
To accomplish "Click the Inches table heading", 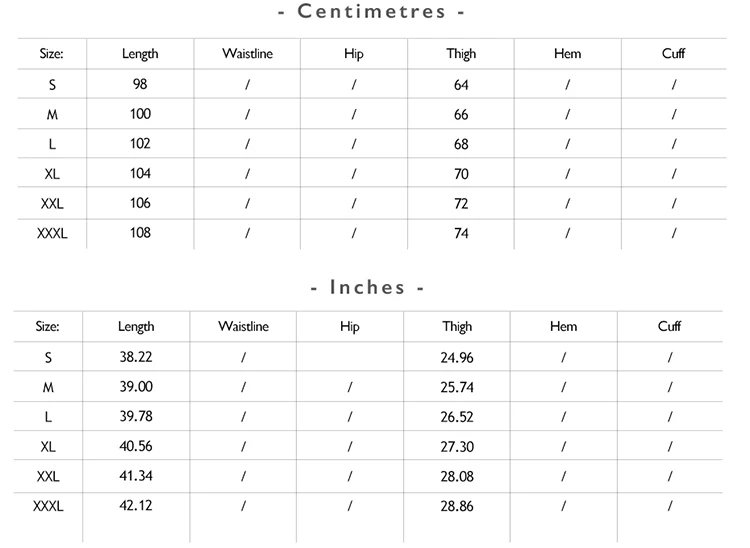I will [x=367, y=287].
